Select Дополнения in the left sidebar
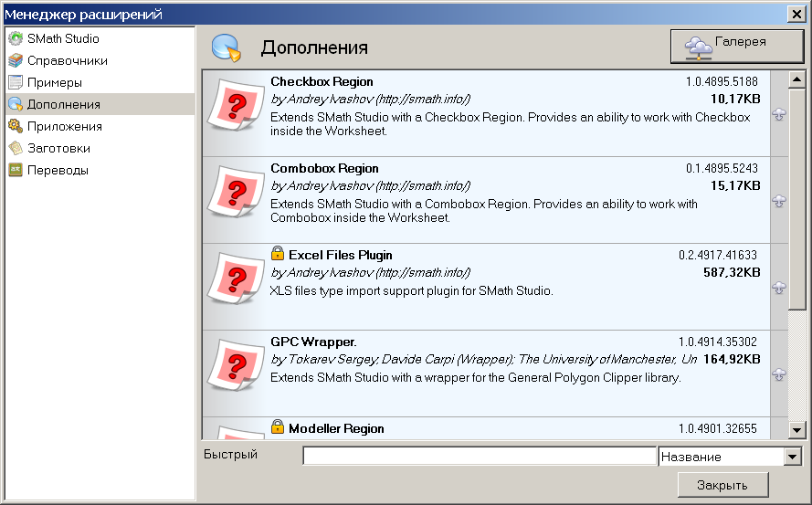Image resolution: width=812 pixels, height=505 pixels. (x=63, y=105)
